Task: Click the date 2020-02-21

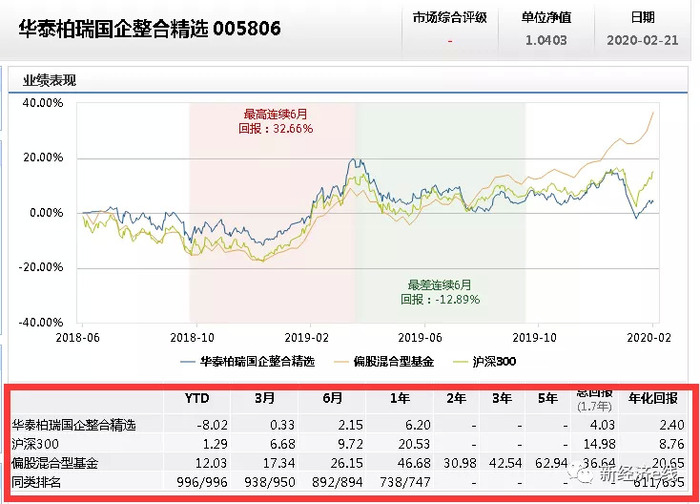Action: pyautogui.click(x=642, y=41)
